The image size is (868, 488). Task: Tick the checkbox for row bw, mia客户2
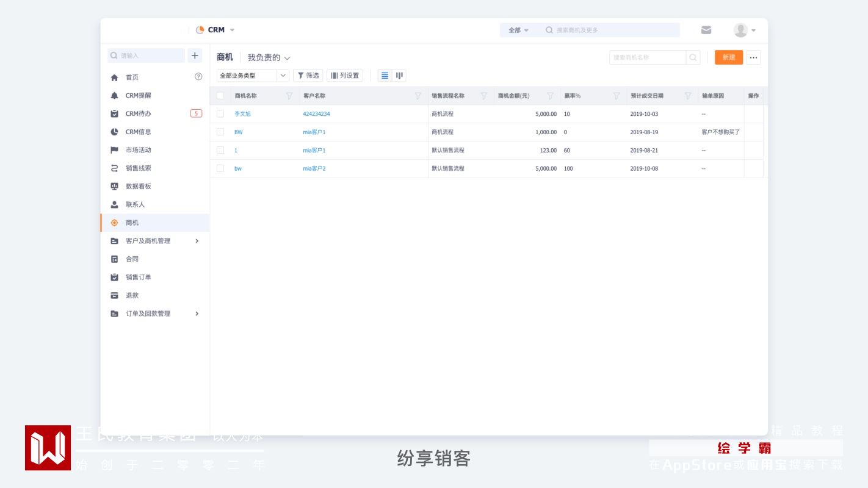pos(220,168)
